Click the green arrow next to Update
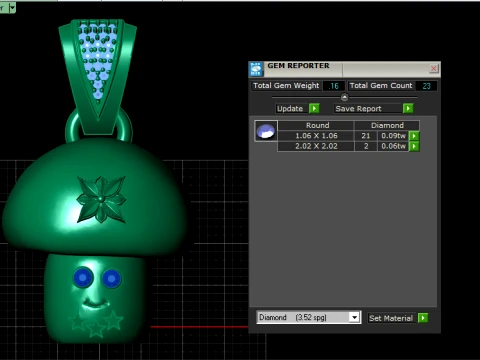This screenshot has height=360, width=480. click(314, 108)
